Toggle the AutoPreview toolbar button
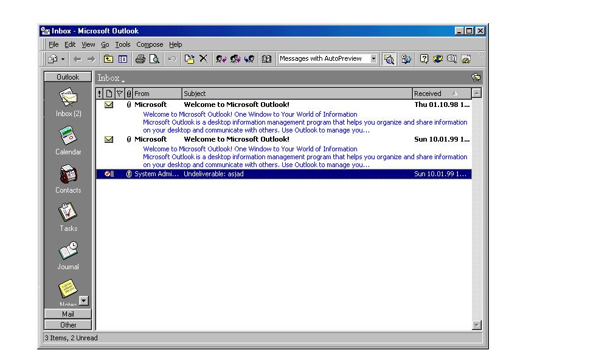599x364 pixels. (389, 59)
